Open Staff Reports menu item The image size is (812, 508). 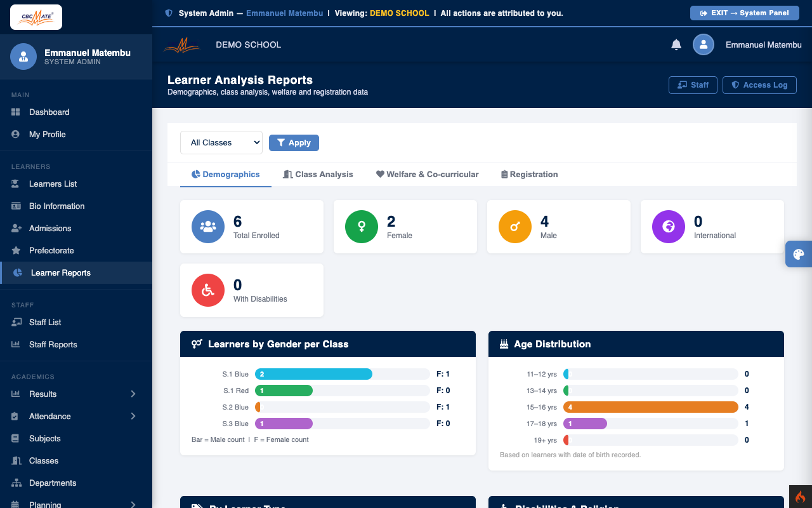[76, 344]
